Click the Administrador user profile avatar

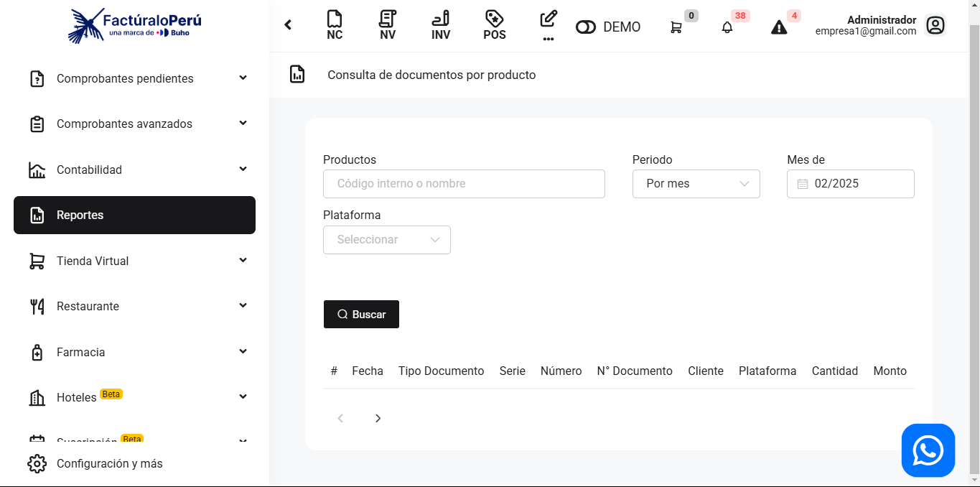pyautogui.click(x=935, y=26)
